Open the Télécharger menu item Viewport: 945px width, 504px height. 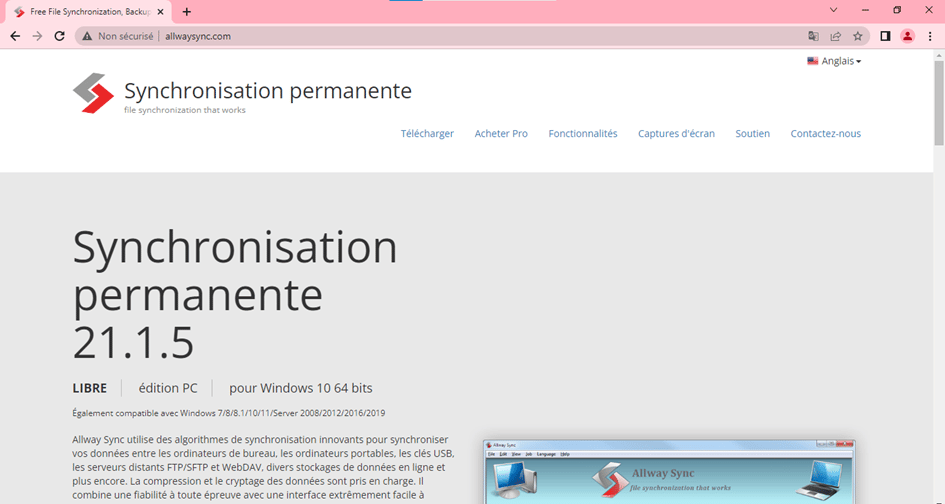point(427,134)
